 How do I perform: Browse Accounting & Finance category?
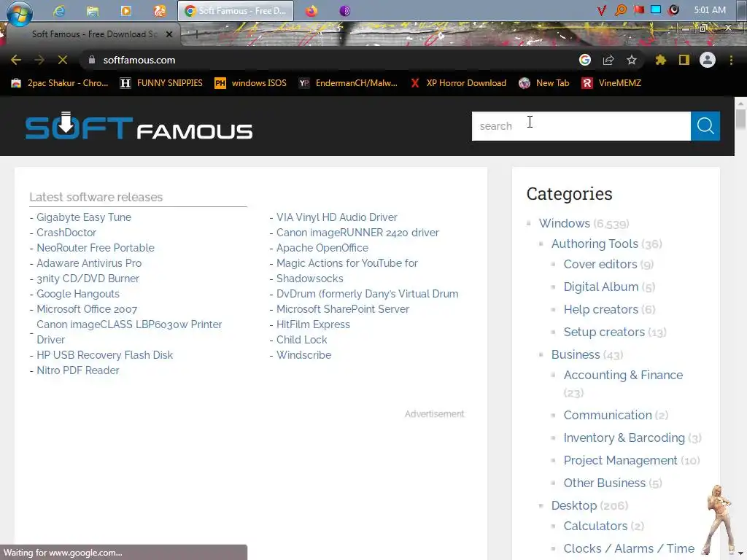coord(623,376)
